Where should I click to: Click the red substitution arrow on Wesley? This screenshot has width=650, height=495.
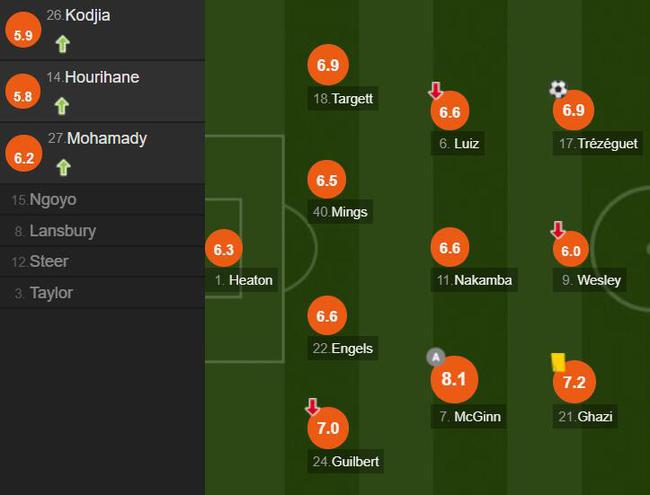(558, 230)
